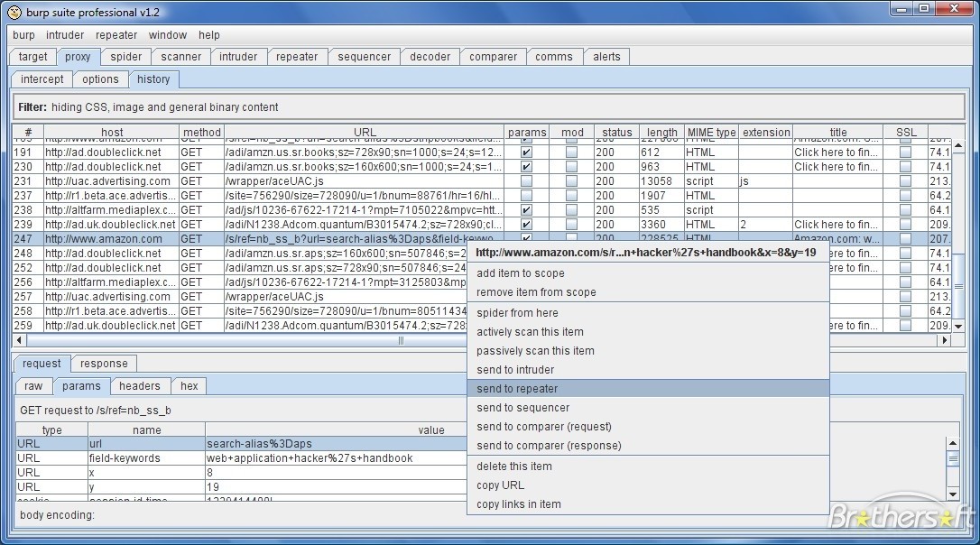Viewport: 980px width, 545px height.
Task: Open the help menu in the menu bar
Action: pos(208,35)
